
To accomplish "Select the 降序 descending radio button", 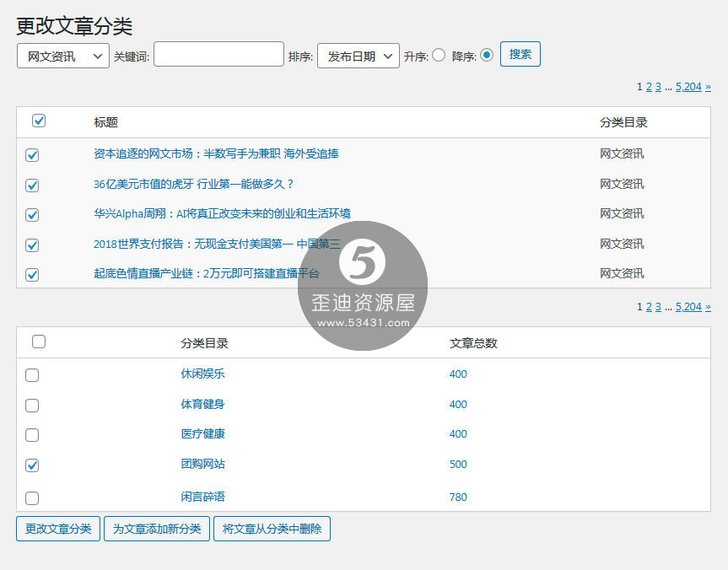I will [x=487, y=56].
